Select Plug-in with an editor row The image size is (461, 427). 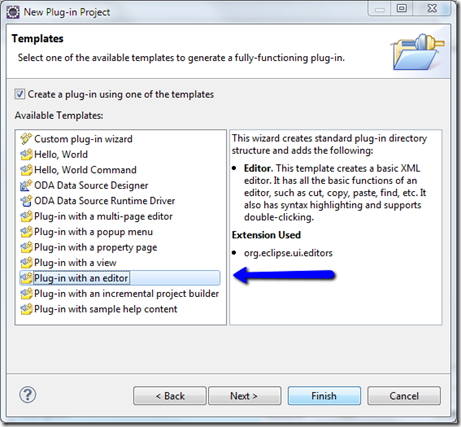(x=120, y=278)
